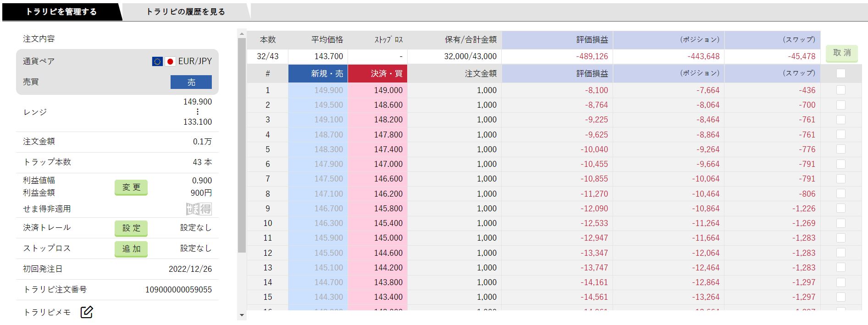Check the checkbox for row 1
This screenshot has height=325, width=868.
point(841,90)
